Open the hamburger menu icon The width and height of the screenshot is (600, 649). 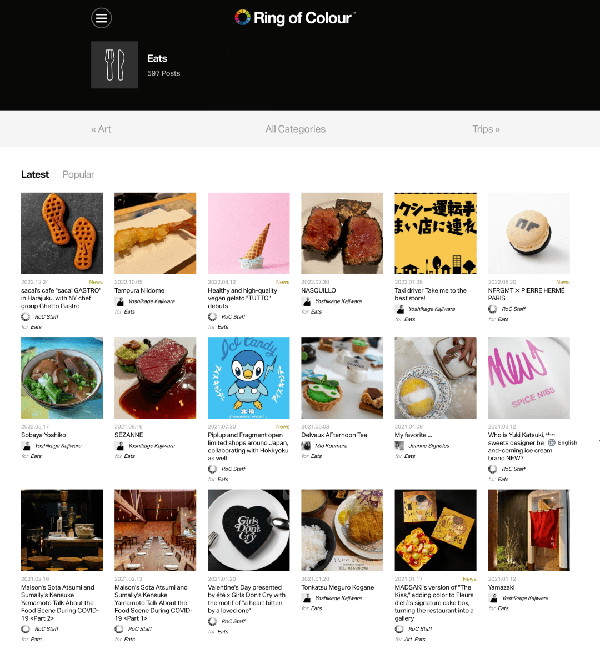click(x=101, y=18)
